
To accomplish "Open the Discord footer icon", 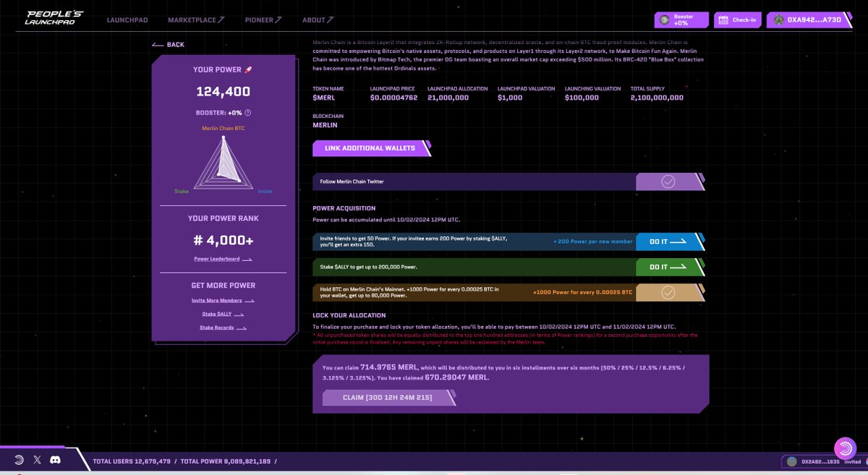I will point(56,460).
